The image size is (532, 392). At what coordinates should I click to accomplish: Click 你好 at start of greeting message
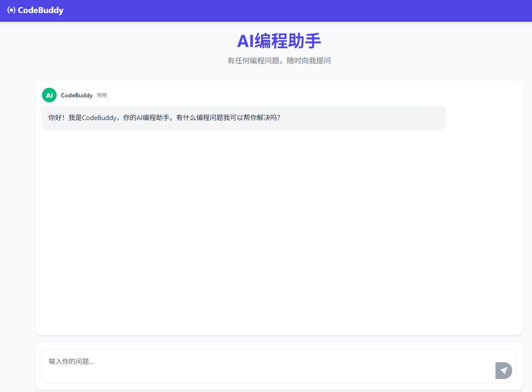pos(55,118)
